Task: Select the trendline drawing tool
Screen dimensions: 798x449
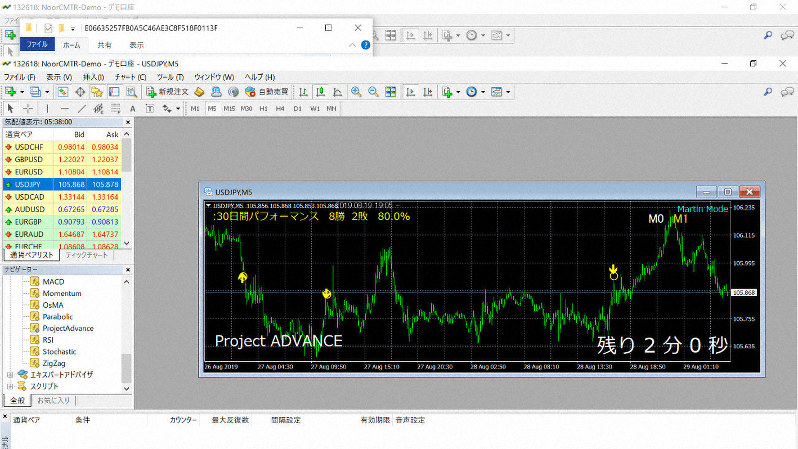Action: [81, 108]
